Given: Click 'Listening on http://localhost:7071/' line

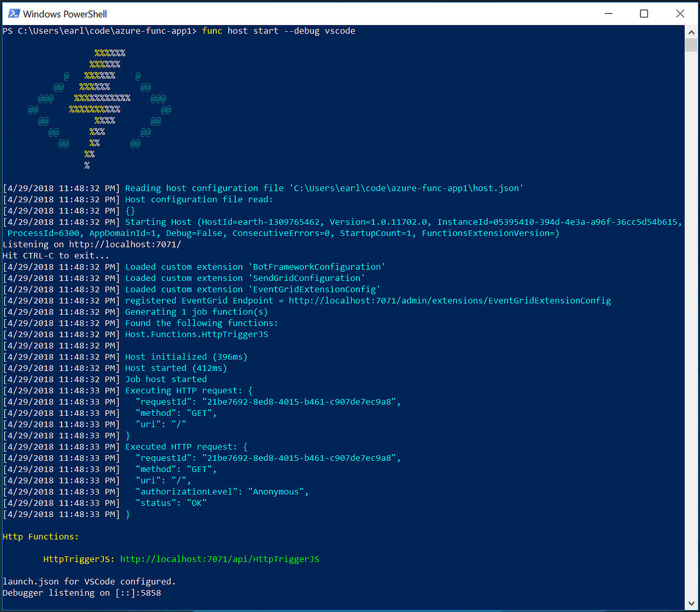Looking at the screenshot, I should coord(92,244).
